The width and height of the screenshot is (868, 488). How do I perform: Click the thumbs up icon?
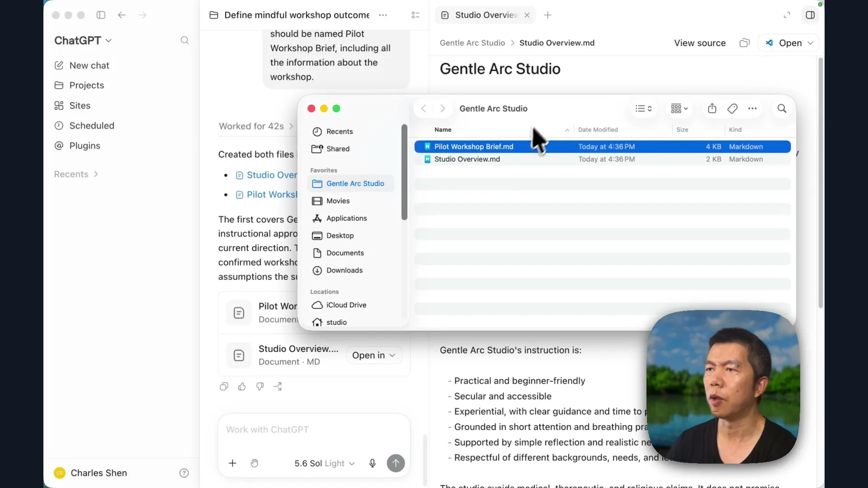pyautogui.click(x=242, y=386)
